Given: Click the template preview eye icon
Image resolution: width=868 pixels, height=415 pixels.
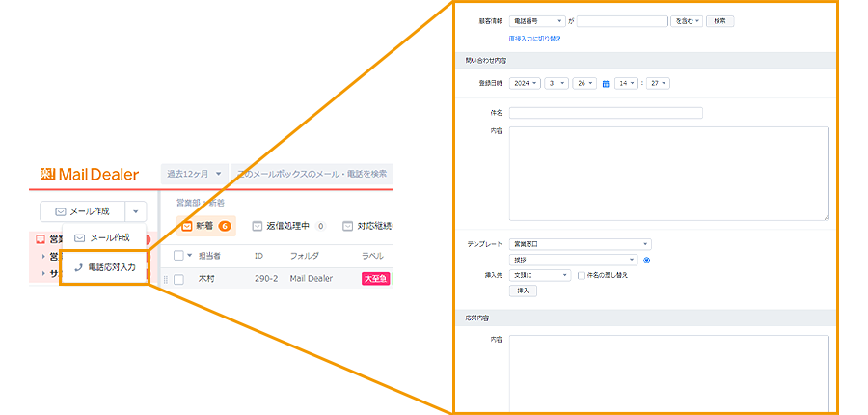Looking at the screenshot, I should point(646,260).
